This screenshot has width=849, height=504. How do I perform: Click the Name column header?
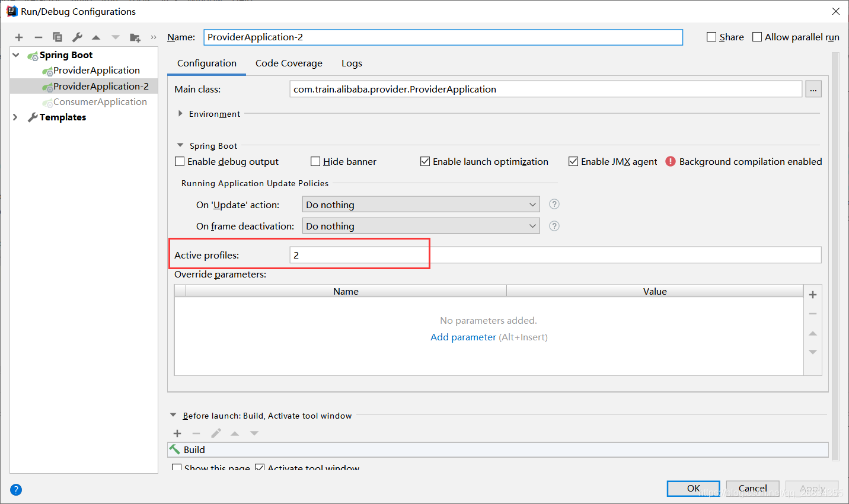(x=346, y=291)
